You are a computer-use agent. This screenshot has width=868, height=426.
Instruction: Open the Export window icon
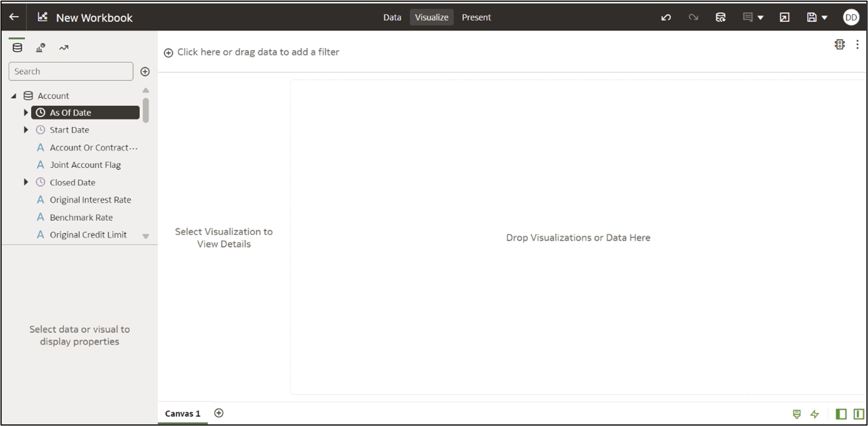784,17
